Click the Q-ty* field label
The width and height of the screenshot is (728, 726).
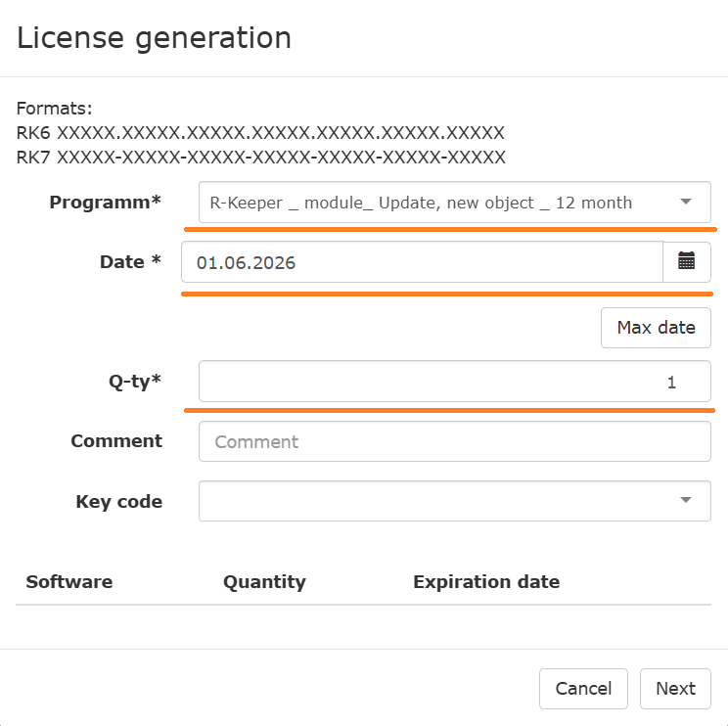pyautogui.click(x=135, y=382)
